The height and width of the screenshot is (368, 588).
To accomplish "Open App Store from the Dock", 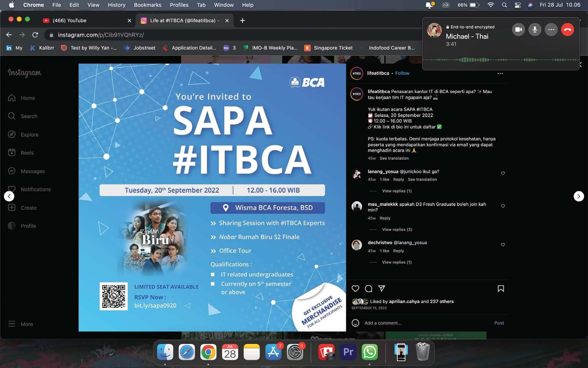I will pyautogui.click(x=273, y=352).
